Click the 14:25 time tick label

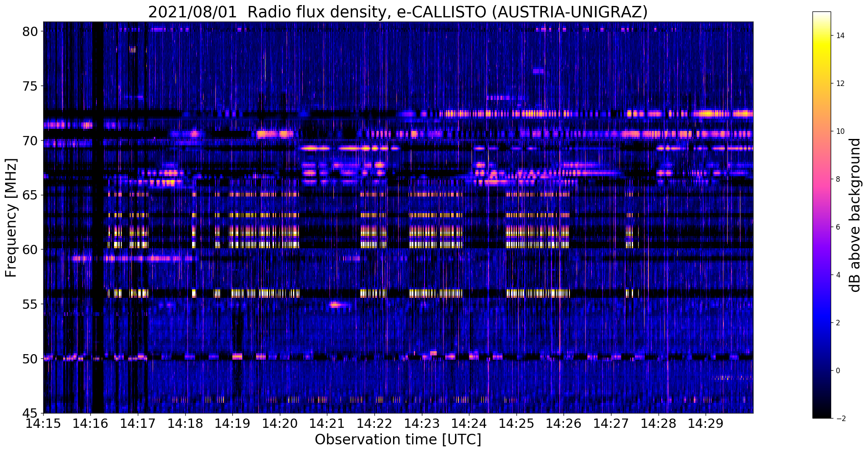click(516, 423)
